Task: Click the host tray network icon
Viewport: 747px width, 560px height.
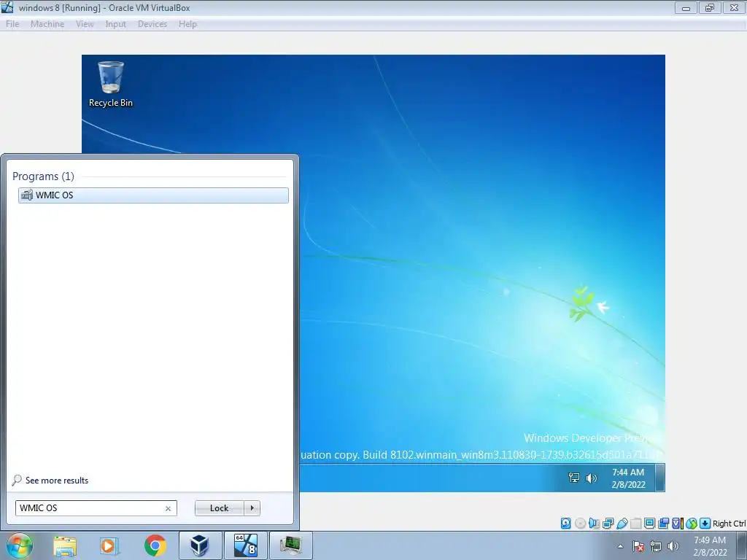Action: pos(656,546)
